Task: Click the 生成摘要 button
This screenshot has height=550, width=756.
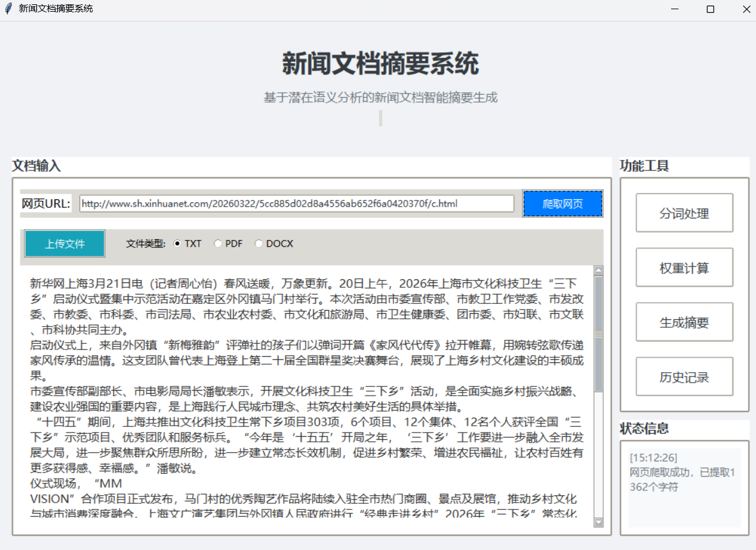Action: (684, 322)
